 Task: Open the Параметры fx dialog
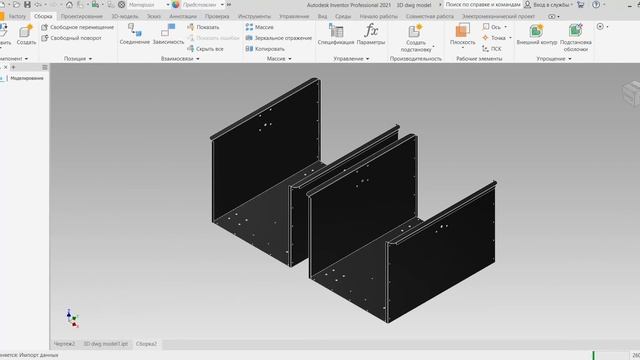[x=371, y=33]
